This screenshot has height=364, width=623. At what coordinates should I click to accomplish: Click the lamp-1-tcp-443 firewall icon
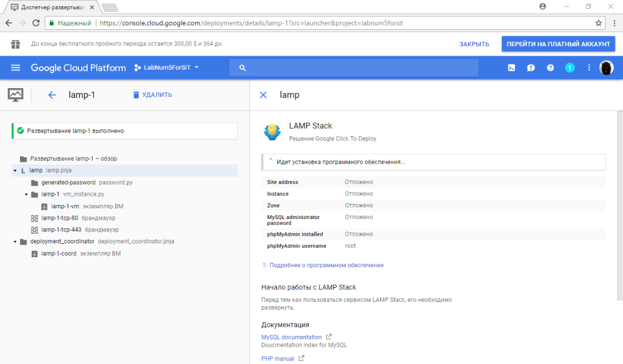pos(35,230)
